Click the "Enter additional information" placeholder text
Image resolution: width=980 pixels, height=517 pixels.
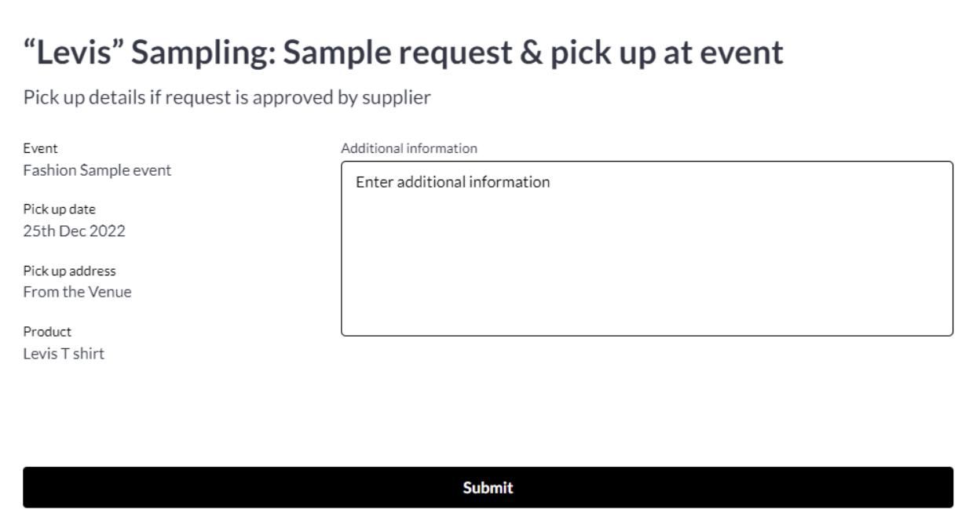pos(453,182)
